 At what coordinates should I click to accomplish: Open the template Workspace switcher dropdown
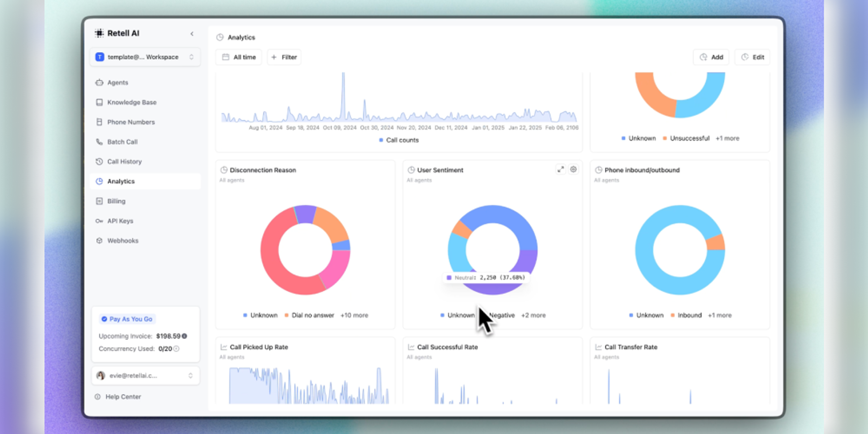click(145, 57)
